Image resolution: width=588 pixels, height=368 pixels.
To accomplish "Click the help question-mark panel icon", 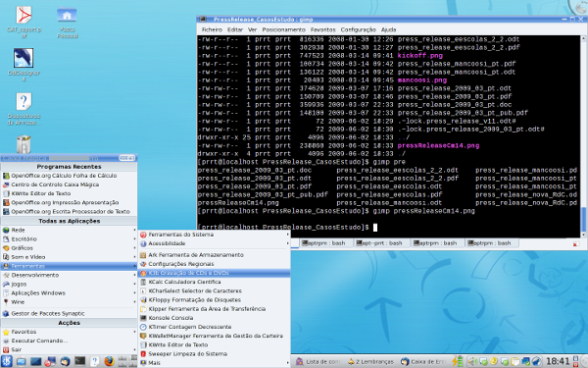I will click(x=95, y=361).
